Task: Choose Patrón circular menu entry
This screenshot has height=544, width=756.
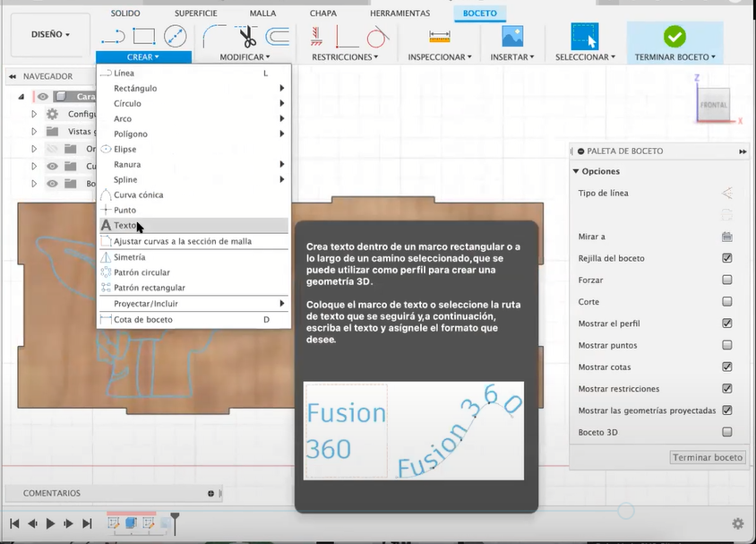Action: click(193, 272)
